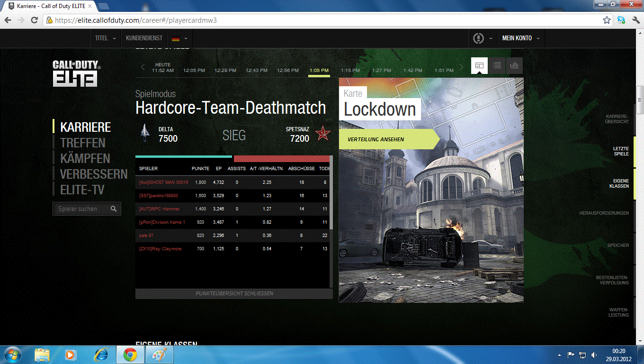Image resolution: width=644 pixels, height=364 pixels.
Task: Open the bar chart statistics view
Action: tap(514, 65)
